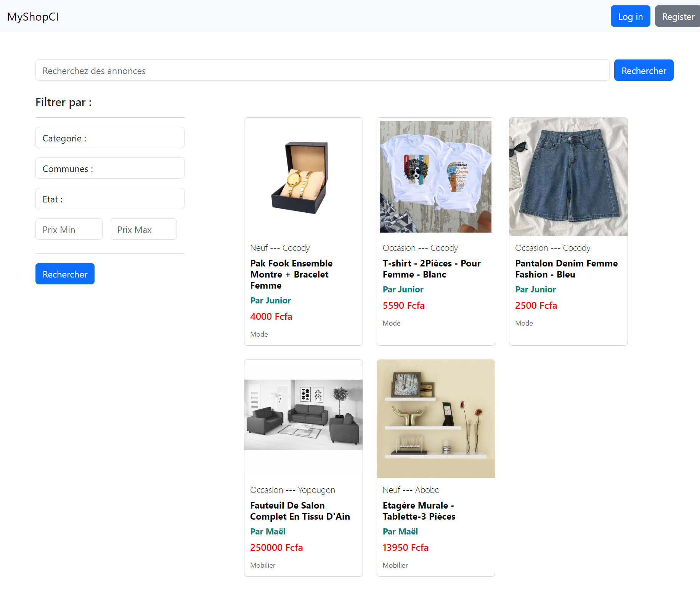Expand the Etat filter dropdown
This screenshot has width=700, height=613.
point(110,199)
